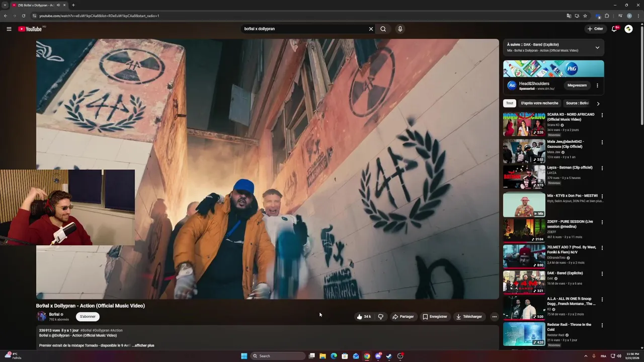
Task: Reload the page with the refresh icon
Action: 23,16
